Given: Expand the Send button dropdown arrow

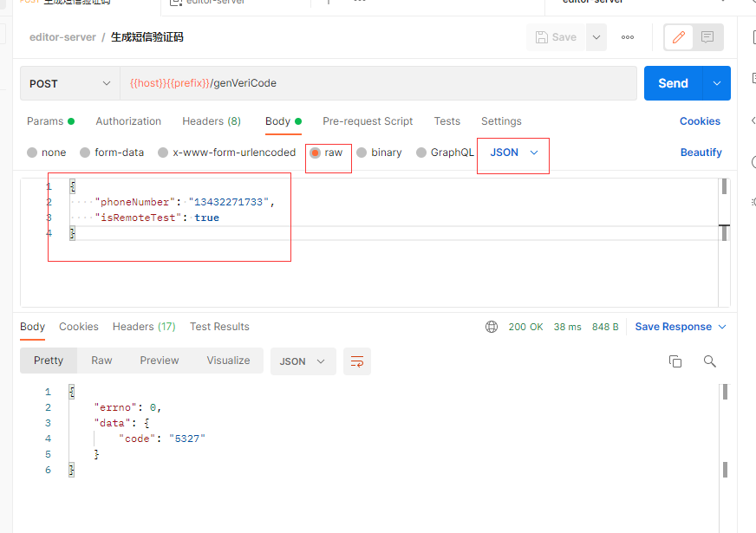Looking at the screenshot, I should click(717, 83).
